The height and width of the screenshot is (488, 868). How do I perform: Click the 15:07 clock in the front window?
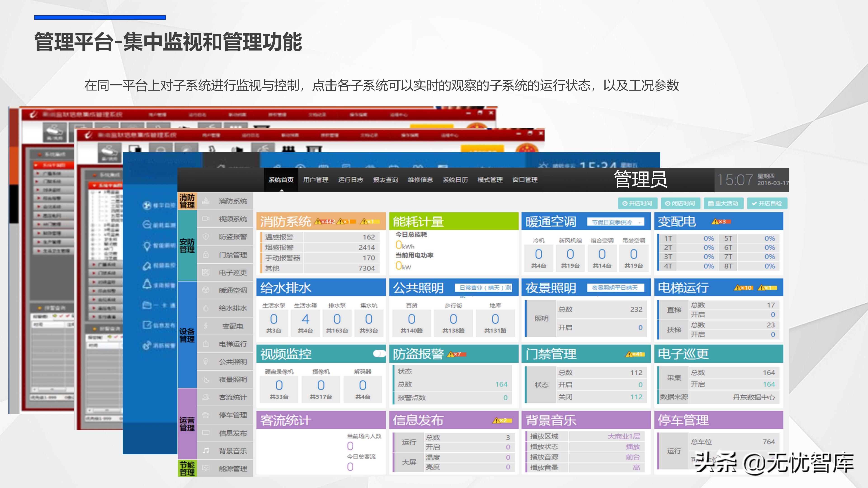[x=735, y=180]
